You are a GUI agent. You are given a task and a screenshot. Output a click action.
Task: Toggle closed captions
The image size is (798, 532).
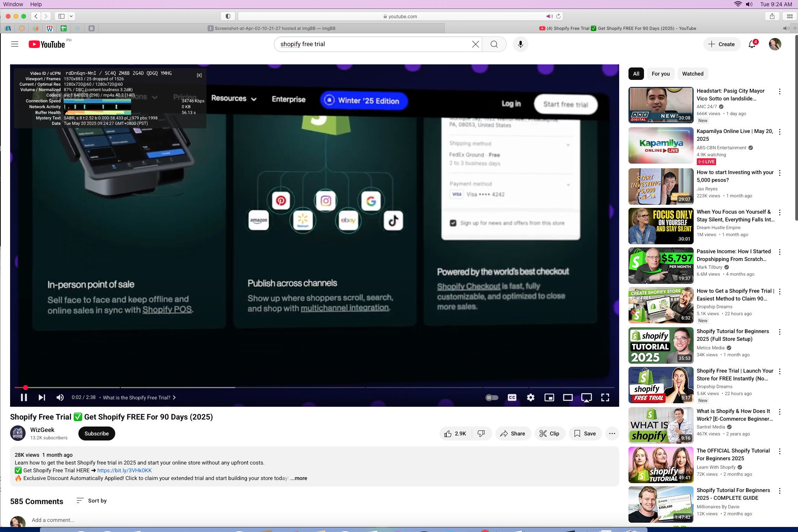pyautogui.click(x=512, y=397)
